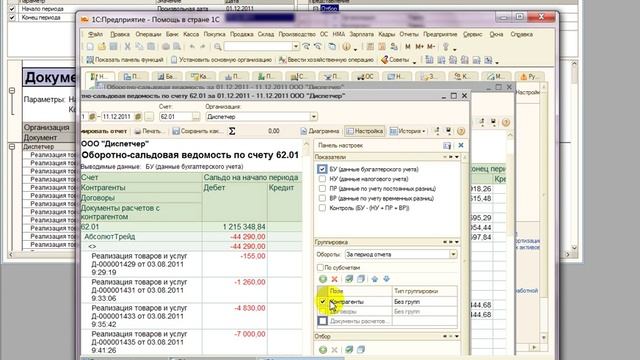Click the Советы advice icon
Screen dimensions: 640x360
tap(384, 60)
